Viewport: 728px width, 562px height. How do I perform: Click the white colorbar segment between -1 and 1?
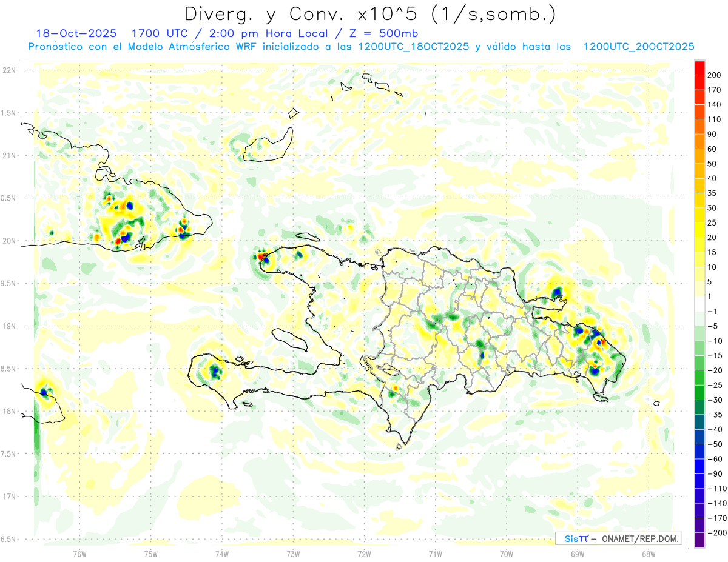(699, 304)
